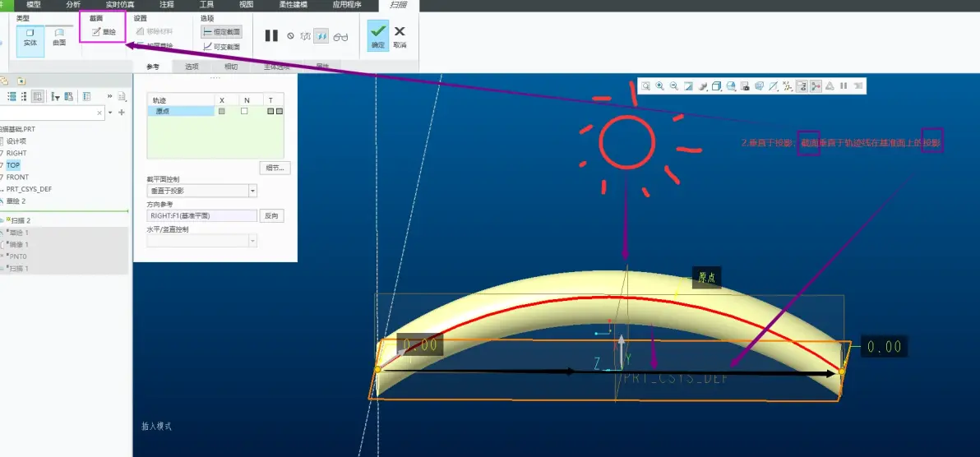
Task: Select the 恒定截面 constant section option
Action: click(x=221, y=32)
